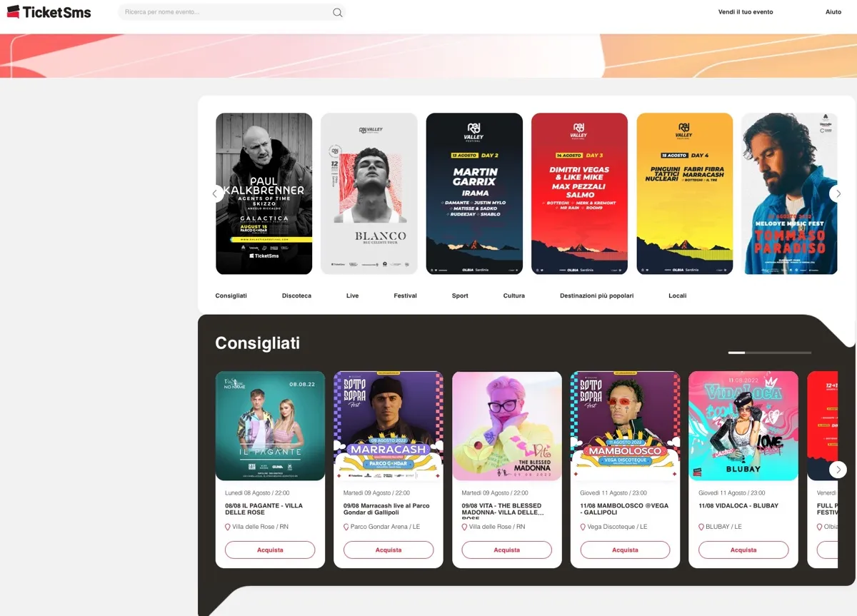Image resolution: width=857 pixels, height=616 pixels.
Task: Select the Cultura category tab
Action: [x=513, y=296]
